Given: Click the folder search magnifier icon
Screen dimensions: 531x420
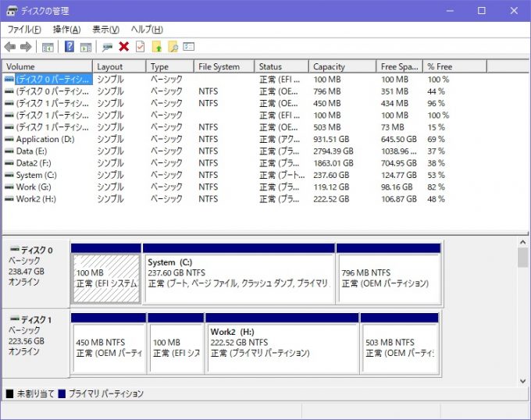Looking at the screenshot, I should pos(173,46).
